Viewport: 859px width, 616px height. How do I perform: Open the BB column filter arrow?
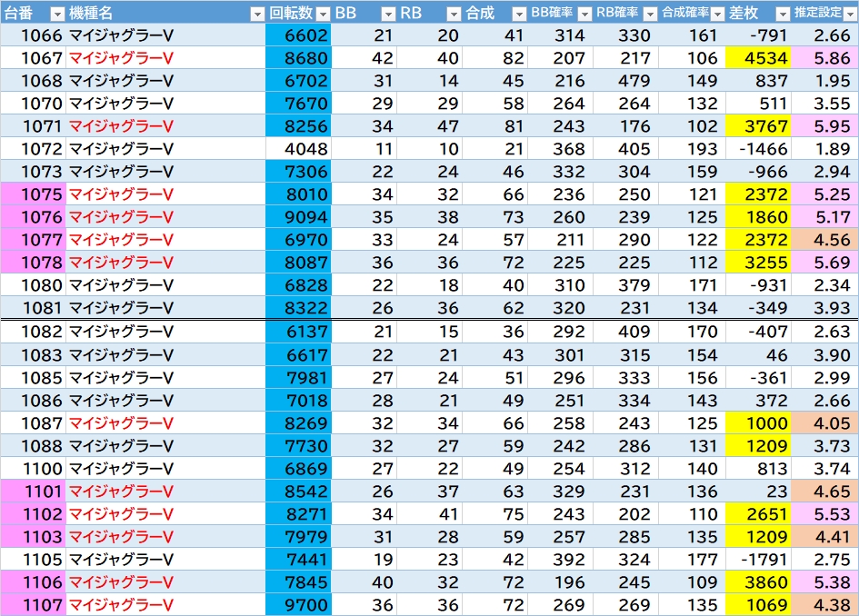[388, 14]
